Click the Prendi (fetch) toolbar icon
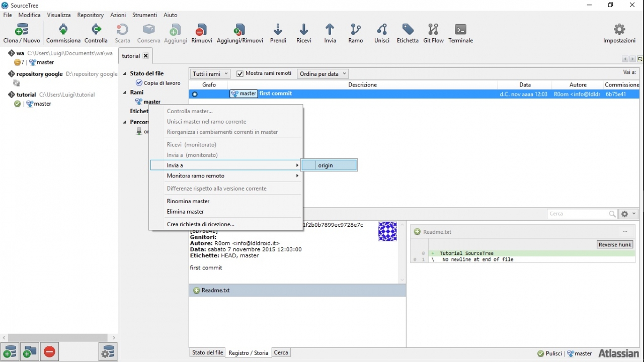 (278, 30)
